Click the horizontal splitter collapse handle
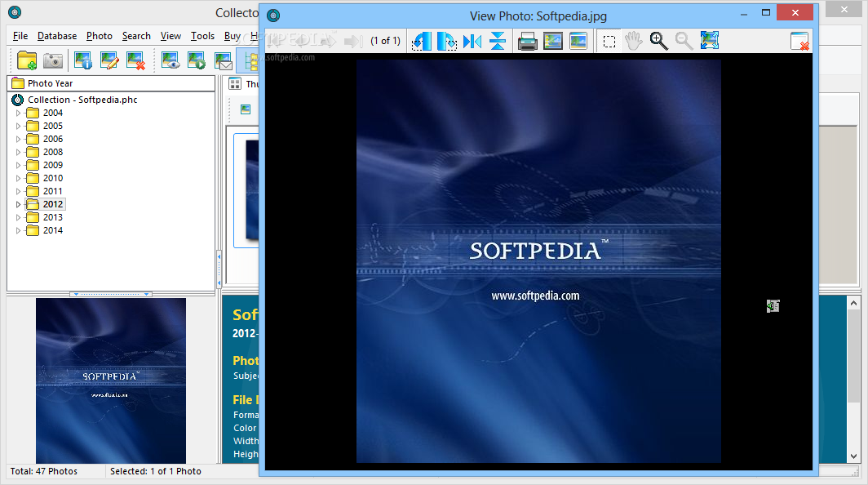The width and height of the screenshot is (868, 485). pos(111,294)
